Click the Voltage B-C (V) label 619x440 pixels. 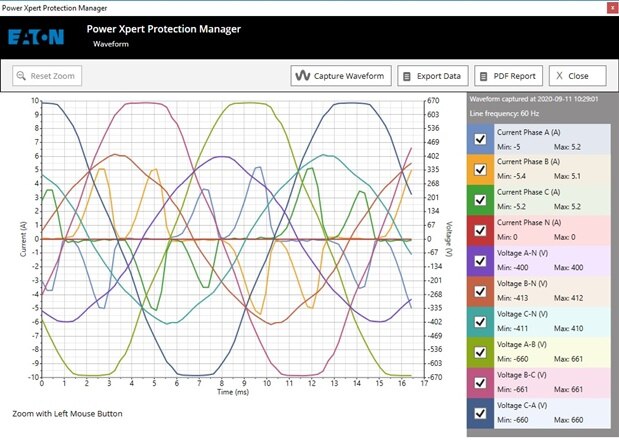coord(522,374)
